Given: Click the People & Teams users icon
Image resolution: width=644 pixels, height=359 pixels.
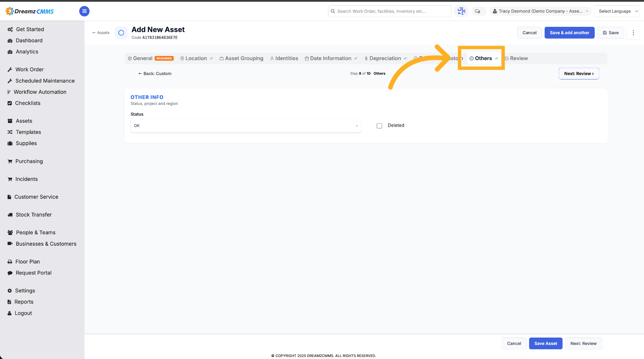Looking at the screenshot, I should click(10, 233).
